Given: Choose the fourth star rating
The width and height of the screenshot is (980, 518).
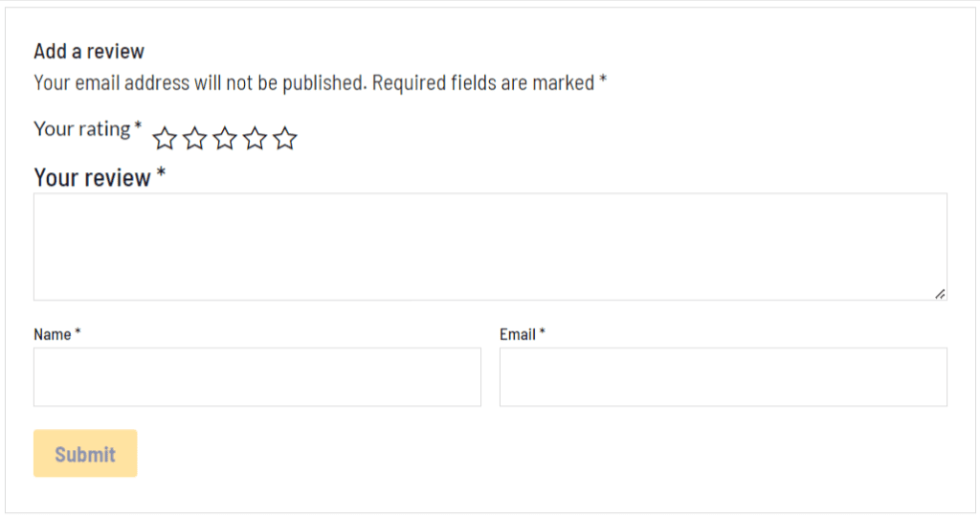Looking at the screenshot, I should tap(255, 138).
